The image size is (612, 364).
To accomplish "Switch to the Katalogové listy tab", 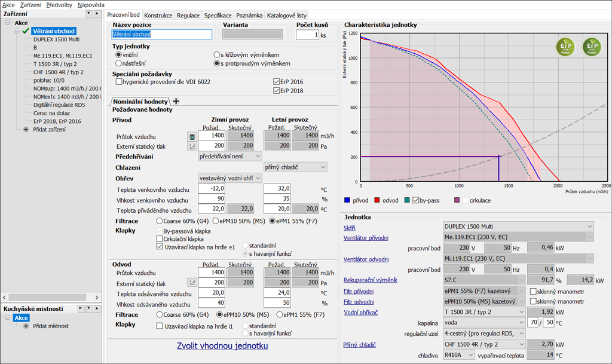I will point(286,15).
